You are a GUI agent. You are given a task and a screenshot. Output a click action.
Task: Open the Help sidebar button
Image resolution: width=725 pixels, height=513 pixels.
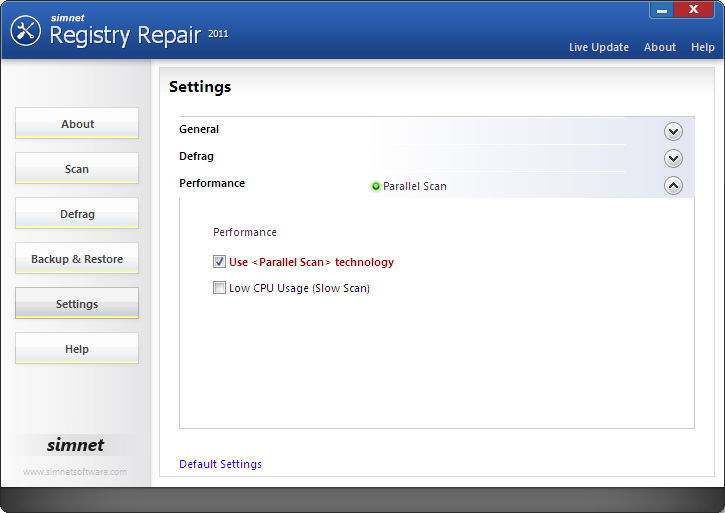click(77, 349)
